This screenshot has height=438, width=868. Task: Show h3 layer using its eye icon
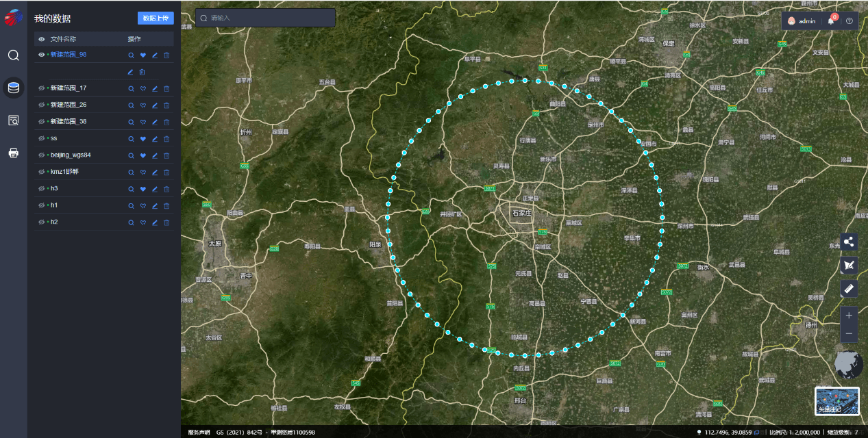click(x=41, y=189)
